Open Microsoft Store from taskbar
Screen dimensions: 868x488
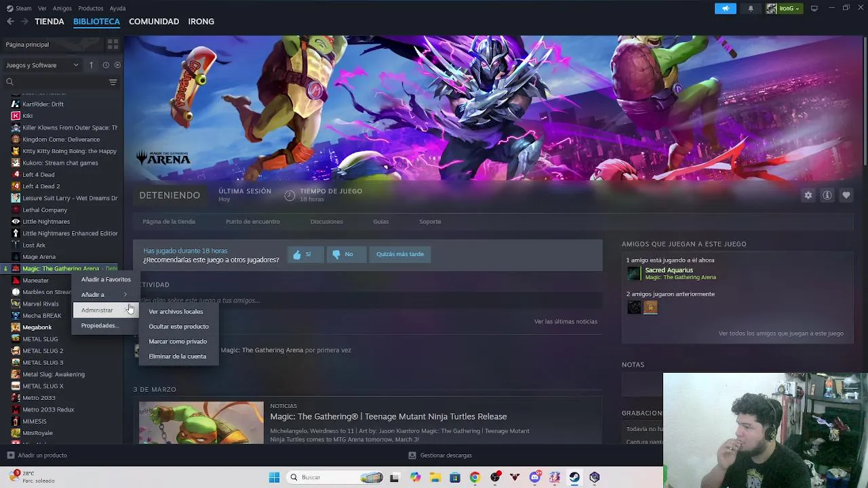(455, 477)
